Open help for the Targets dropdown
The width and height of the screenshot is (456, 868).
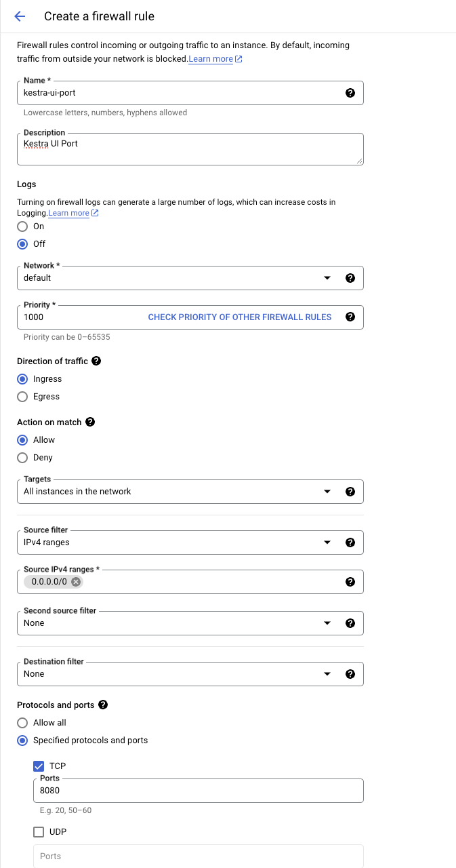pos(350,491)
